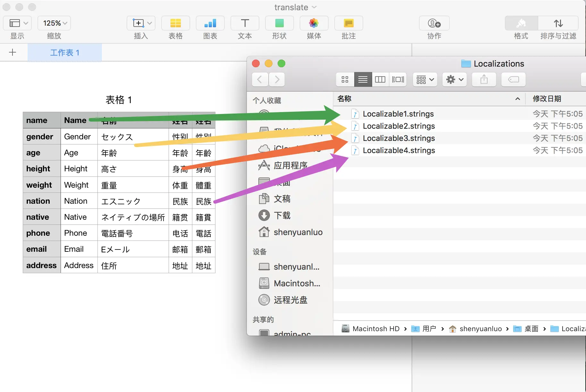Navigate back in Finder
The width and height of the screenshot is (586, 392).
point(260,79)
